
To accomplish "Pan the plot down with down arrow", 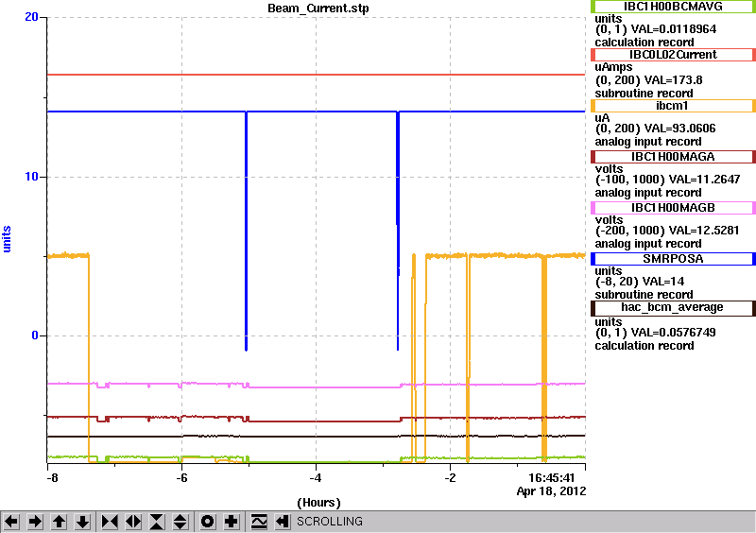I will [x=82, y=522].
